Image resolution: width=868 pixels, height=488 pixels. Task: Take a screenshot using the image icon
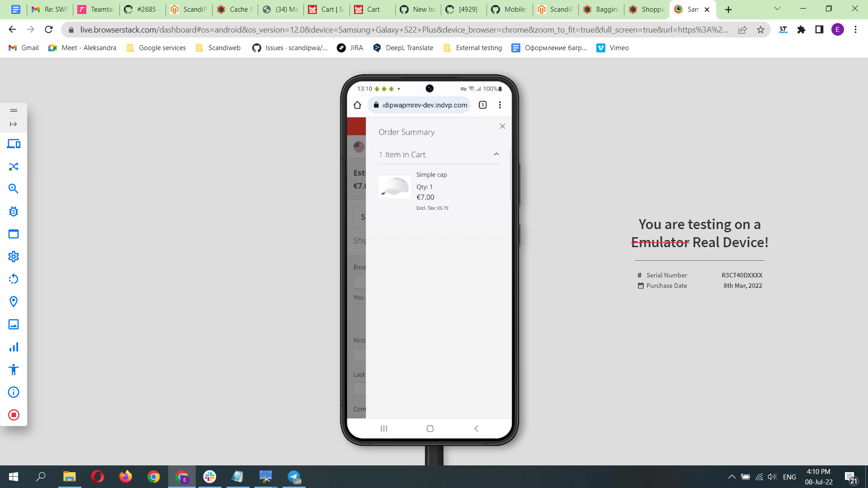pos(14,324)
